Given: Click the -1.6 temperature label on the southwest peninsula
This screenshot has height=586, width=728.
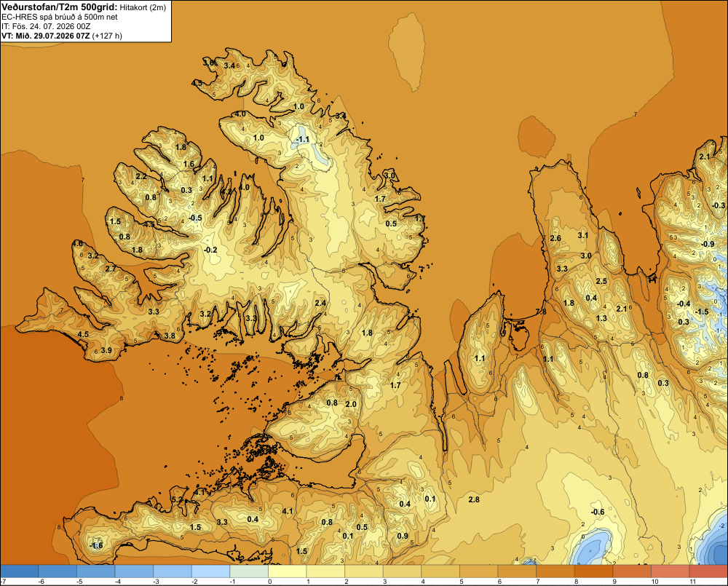Looking at the screenshot, I should pos(96,546).
